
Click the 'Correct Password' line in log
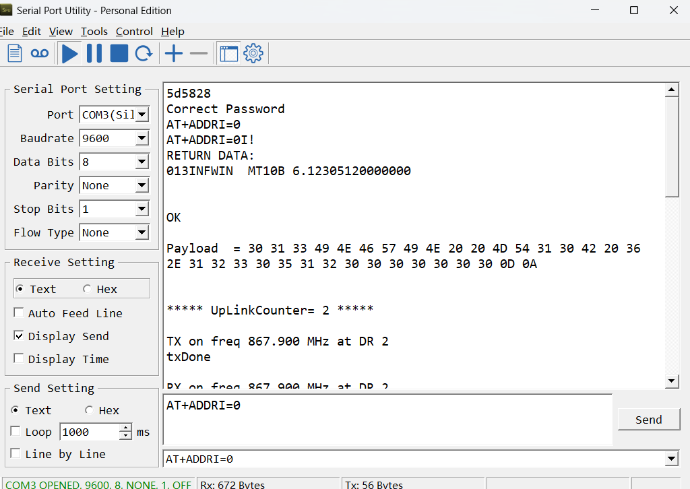coord(225,109)
